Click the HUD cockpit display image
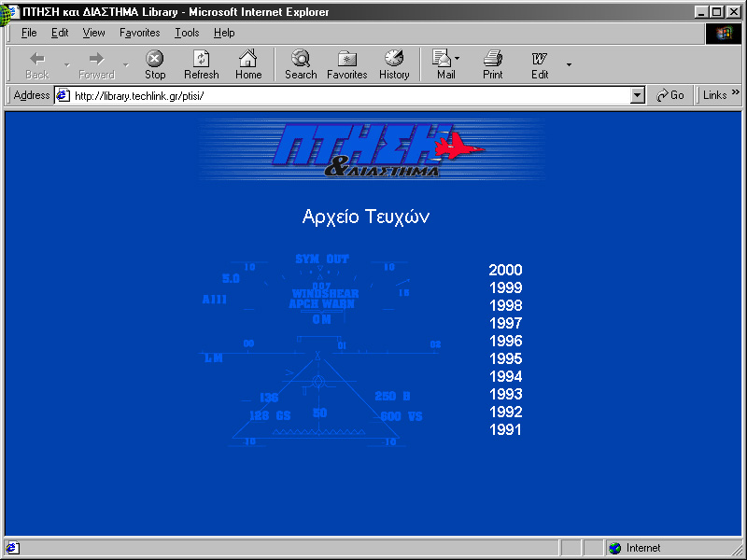 click(319, 351)
